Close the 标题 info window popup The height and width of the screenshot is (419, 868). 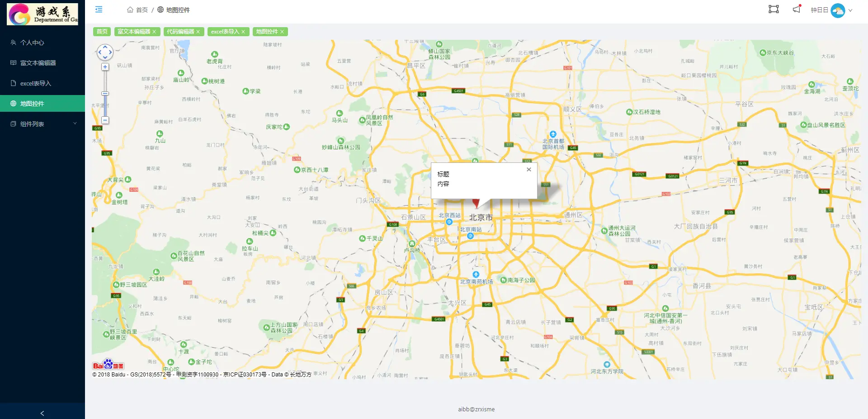(528, 169)
